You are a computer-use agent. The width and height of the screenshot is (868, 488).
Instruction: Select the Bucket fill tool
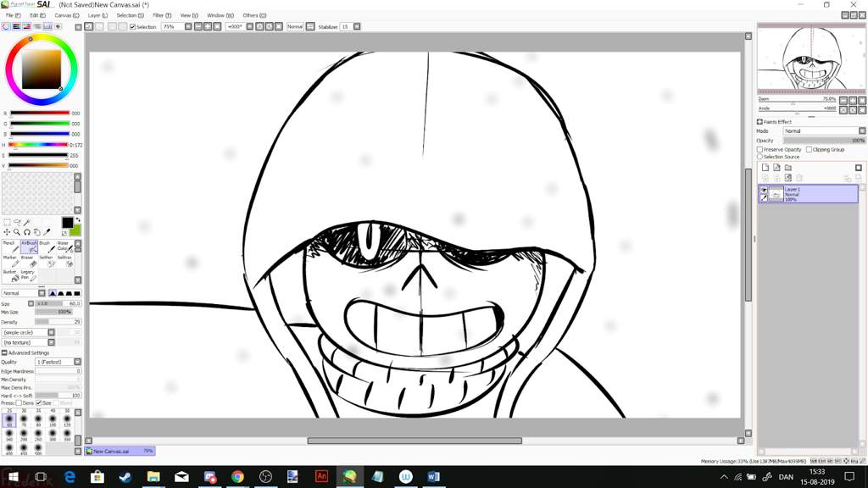click(10, 275)
